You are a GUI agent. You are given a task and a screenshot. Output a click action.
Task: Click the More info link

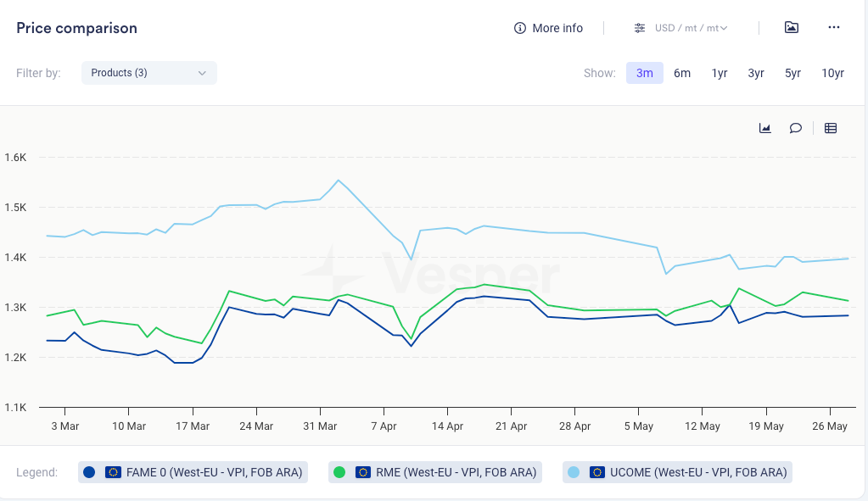tap(557, 28)
